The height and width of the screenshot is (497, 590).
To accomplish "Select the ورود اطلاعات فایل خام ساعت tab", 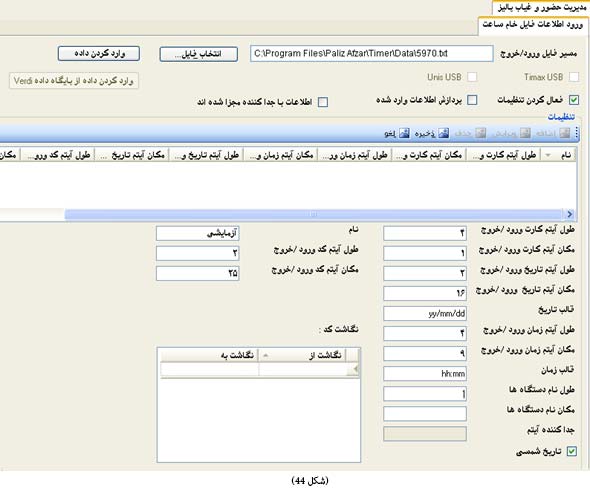I will pos(533,25).
